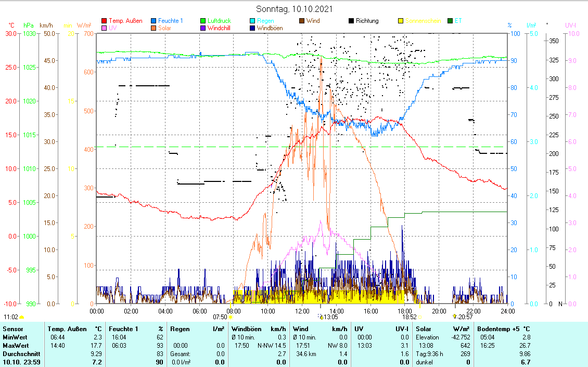This screenshot has height=367, width=588.
Task: Click the UV maximum value 3.1
Action: (x=405, y=346)
